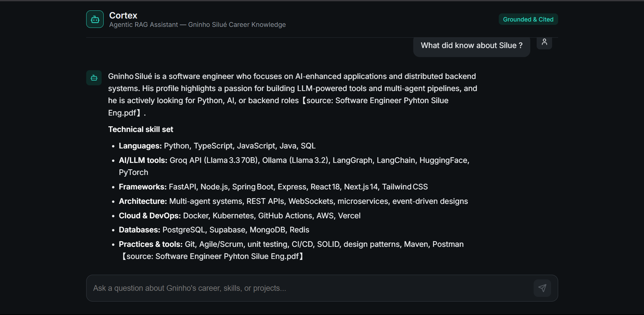Click the intro paragraph starting Gninho Silué
Image resolution: width=644 pixels, height=315 pixels.
[x=292, y=94]
